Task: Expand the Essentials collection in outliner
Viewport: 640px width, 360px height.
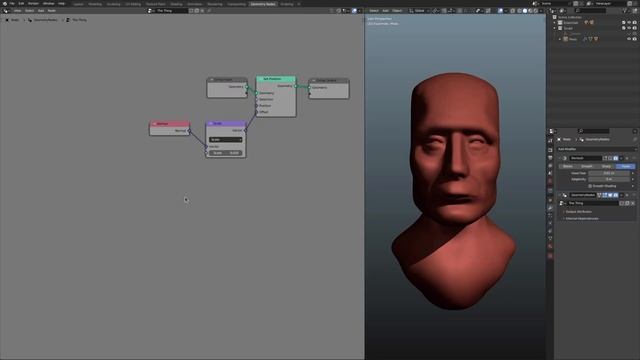Action: tap(554, 22)
